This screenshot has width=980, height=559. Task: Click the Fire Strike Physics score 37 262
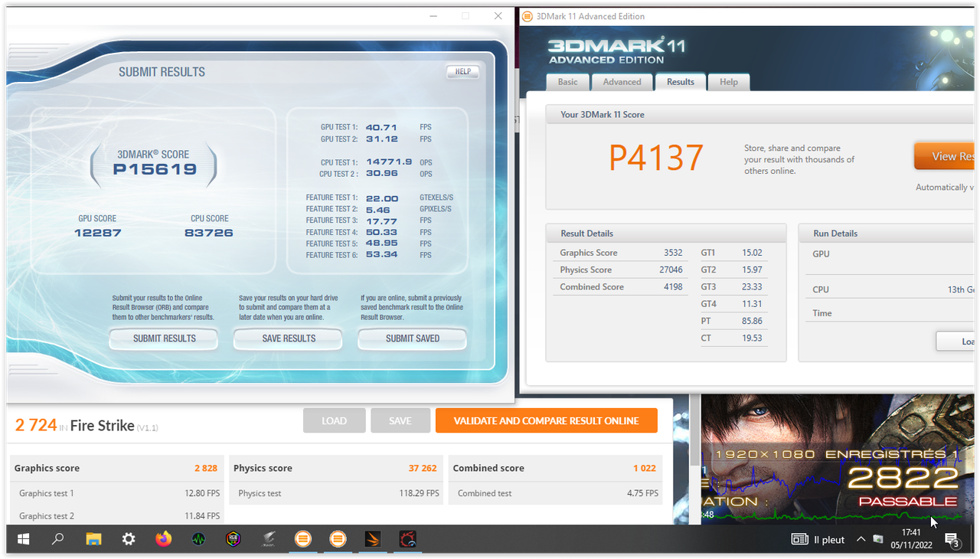pyautogui.click(x=423, y=468)
